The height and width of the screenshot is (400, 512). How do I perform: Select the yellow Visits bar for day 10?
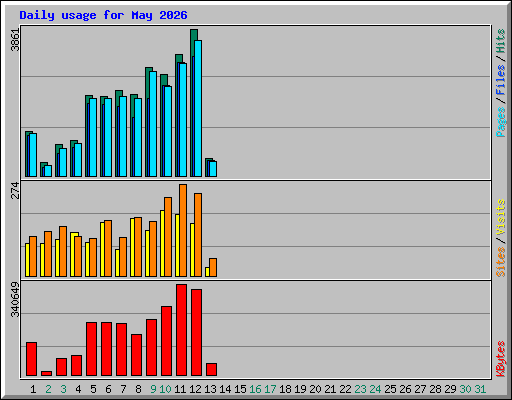162,243
